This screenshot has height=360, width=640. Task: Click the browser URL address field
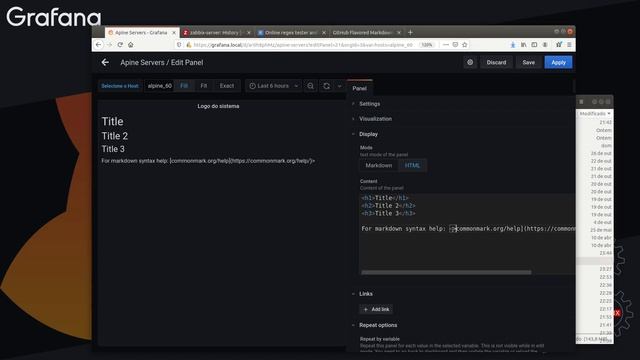pos(303,45)
